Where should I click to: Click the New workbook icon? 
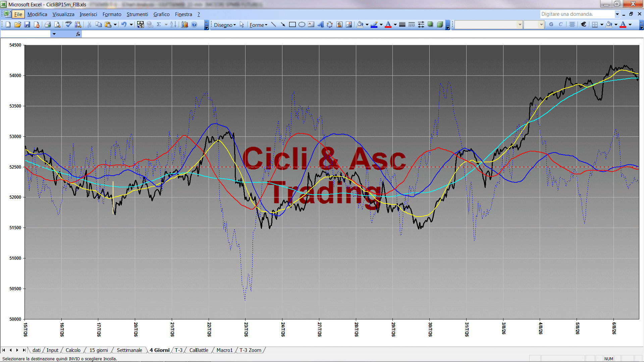(x=8, y=24)
